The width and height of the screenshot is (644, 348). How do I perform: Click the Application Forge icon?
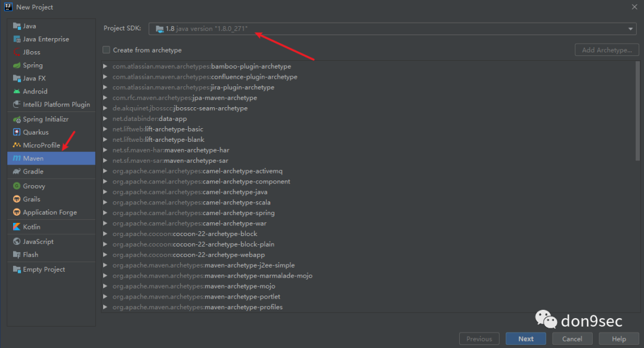(17, 212)
